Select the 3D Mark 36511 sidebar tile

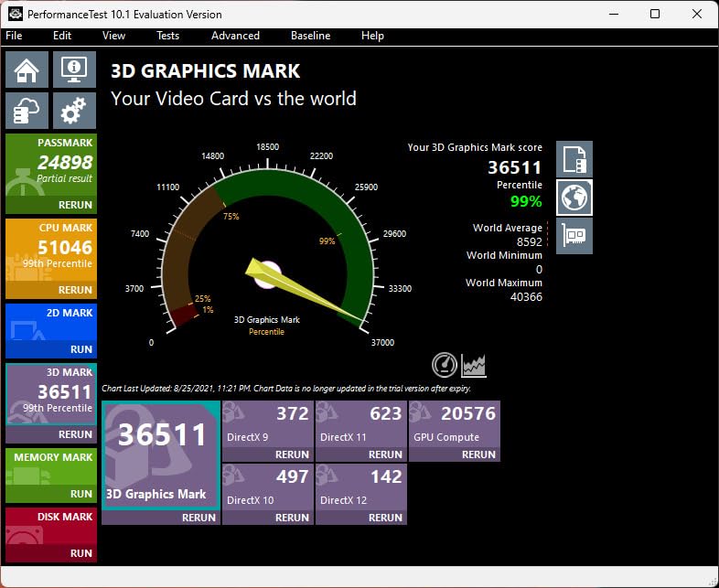[x=51, y=395]
